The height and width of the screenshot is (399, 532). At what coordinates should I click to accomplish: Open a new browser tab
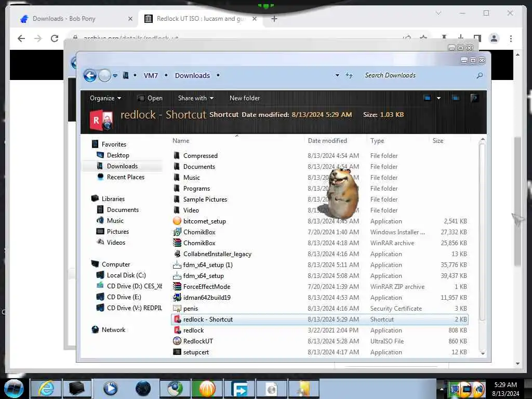(274, 19)
